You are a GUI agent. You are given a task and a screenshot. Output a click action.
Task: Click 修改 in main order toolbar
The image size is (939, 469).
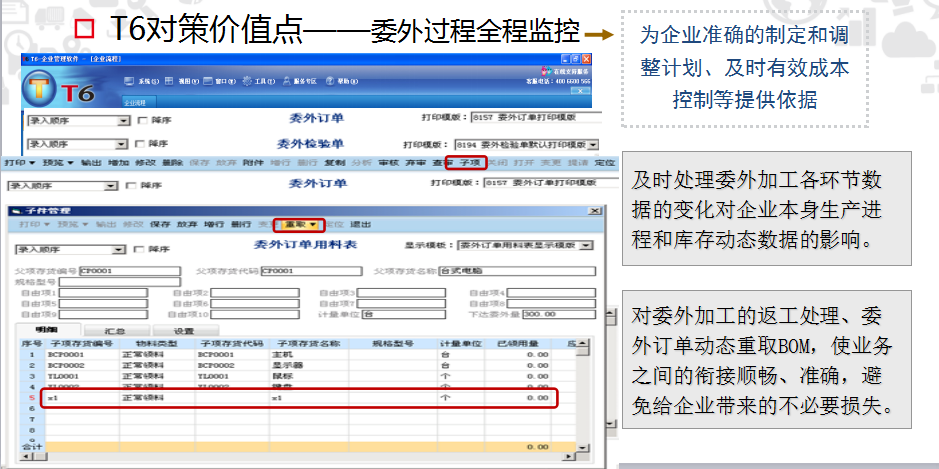click(145, 163)
